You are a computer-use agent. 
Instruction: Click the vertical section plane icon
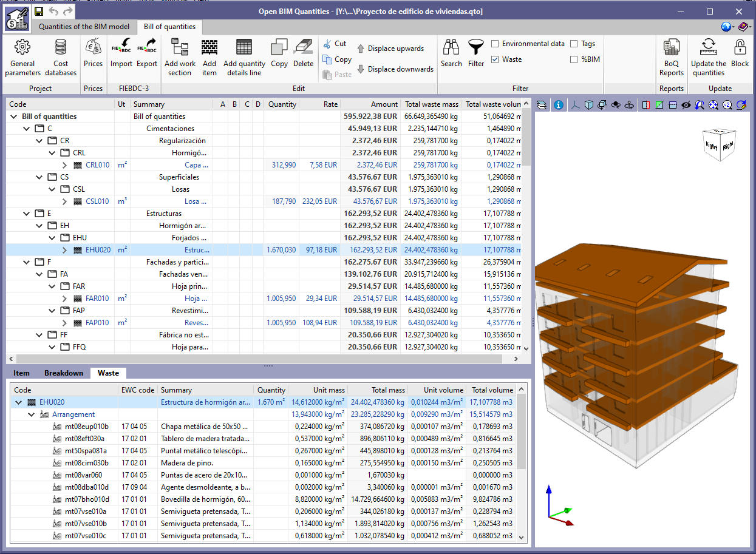pos(645,105)
